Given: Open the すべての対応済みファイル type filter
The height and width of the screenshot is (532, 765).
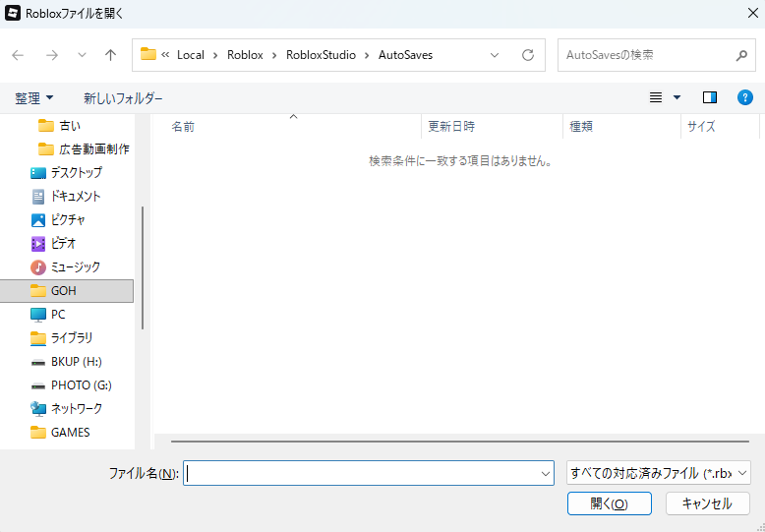Looking at the screenshot, I should point(658,473).
